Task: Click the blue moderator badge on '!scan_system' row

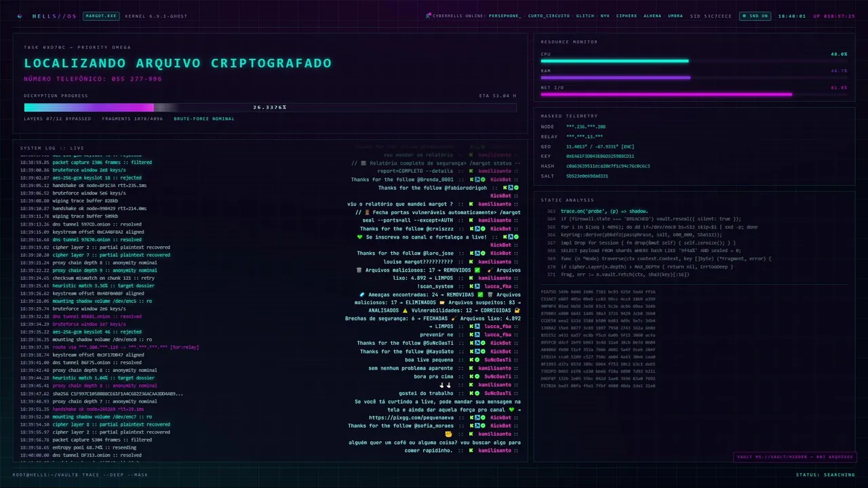Action: point(477,286)
